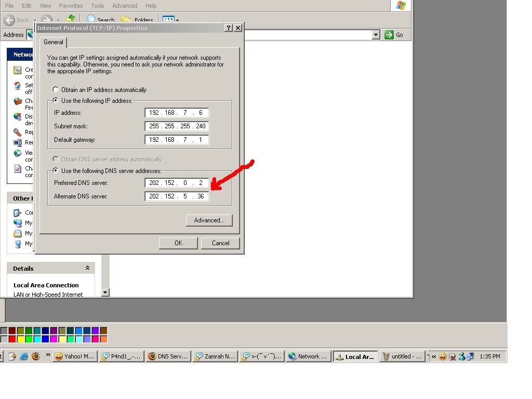Click the Alternate DNS server field
This screenshot has height=399, width=532.
177,196
